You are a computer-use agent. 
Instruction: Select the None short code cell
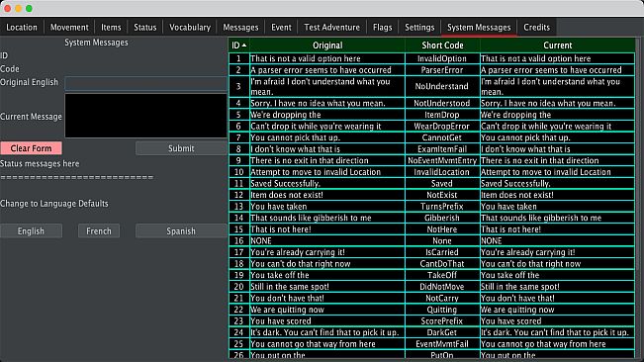pos(442,241)
